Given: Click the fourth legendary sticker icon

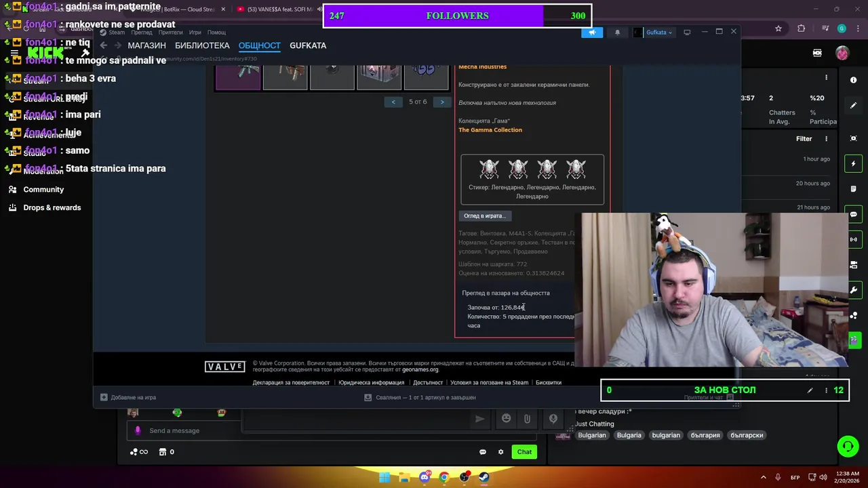Looking at the screenshot, I should (x=576, y=169).
